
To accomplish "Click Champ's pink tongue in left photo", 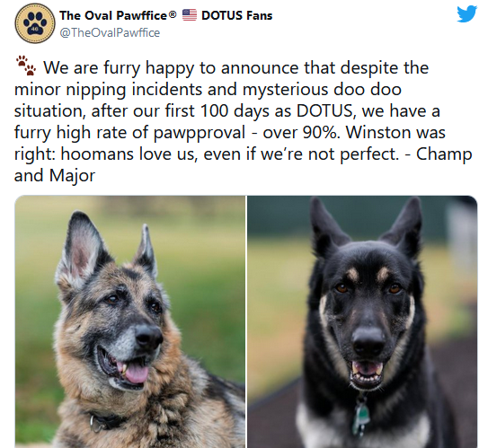I will (x=134, y=373).
